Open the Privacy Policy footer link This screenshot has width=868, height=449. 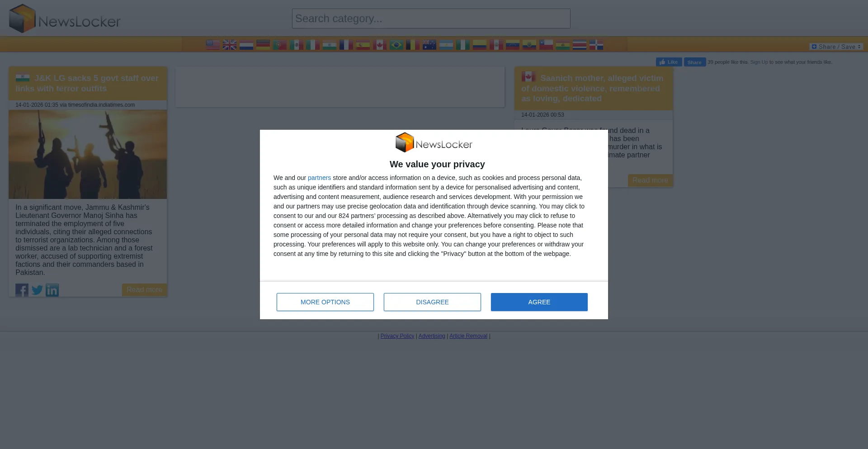click(x=397, y=336)
